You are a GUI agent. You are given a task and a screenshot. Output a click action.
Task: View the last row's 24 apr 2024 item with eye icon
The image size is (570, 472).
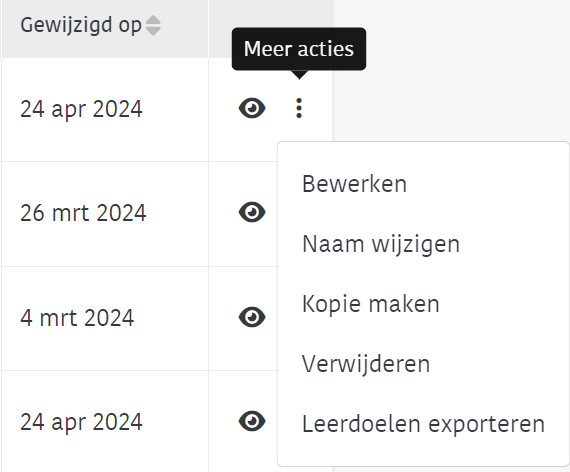pos(252,421)
